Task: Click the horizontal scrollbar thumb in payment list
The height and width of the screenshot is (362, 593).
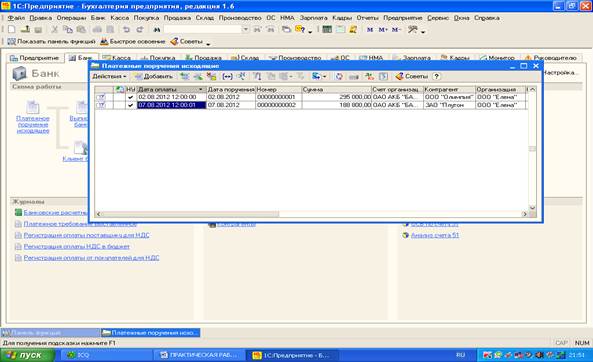Action: [191, 214]
